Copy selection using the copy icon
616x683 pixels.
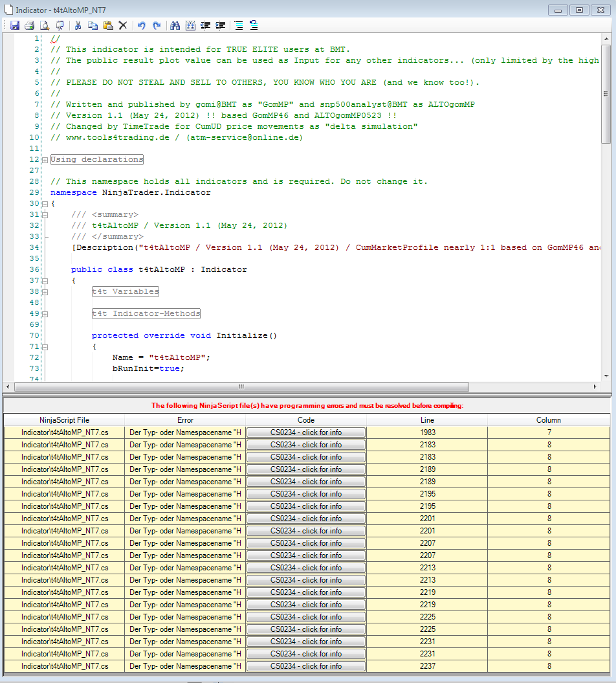tap(93, 25)
